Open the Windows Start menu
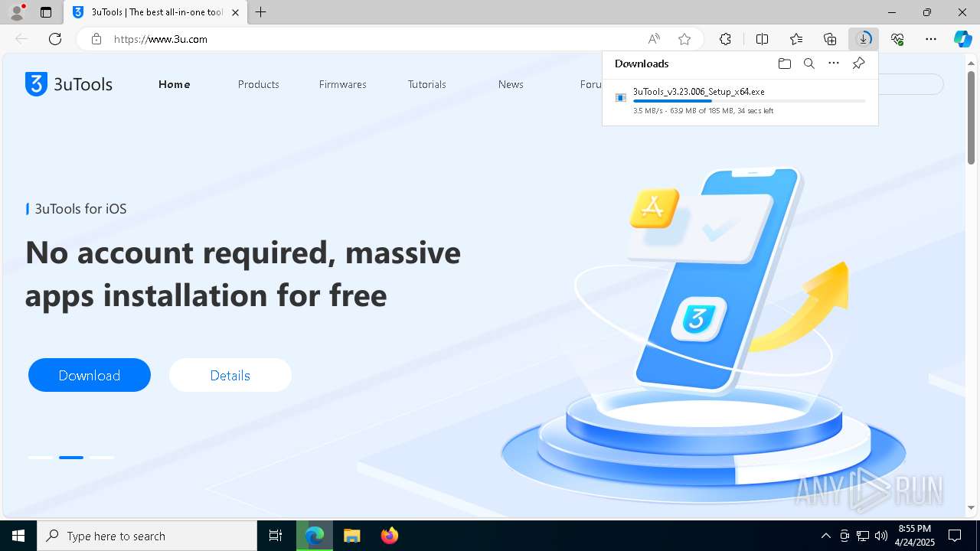 [18, 536]
